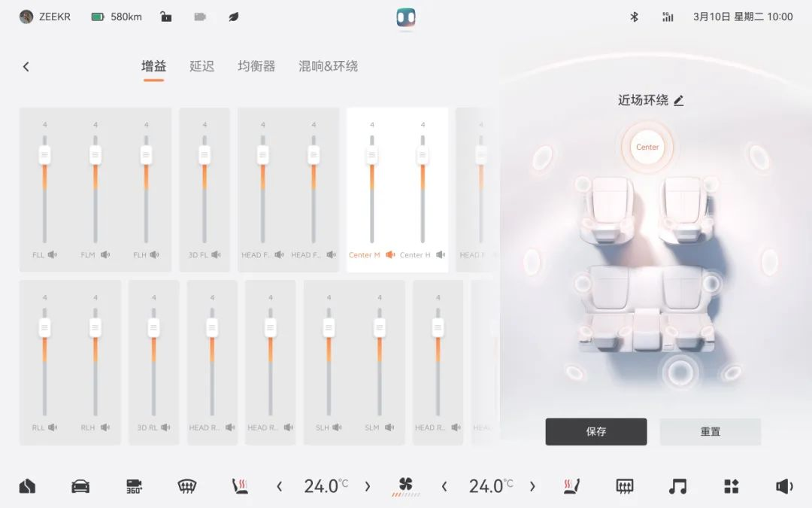812x508 pixels.
Task: Mute the FLL speaker channel
Action: point(53,254)
